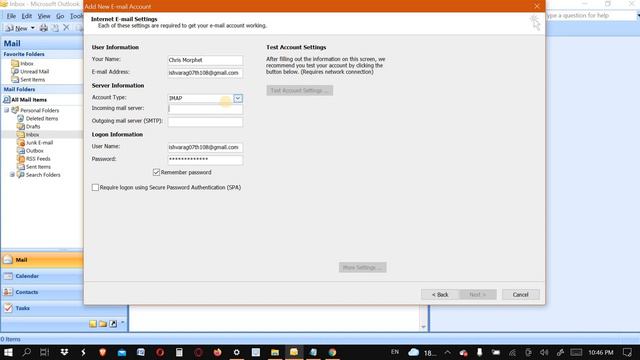Show hidden tray icons chevron

pyautogui.click(x=447, y=352)
